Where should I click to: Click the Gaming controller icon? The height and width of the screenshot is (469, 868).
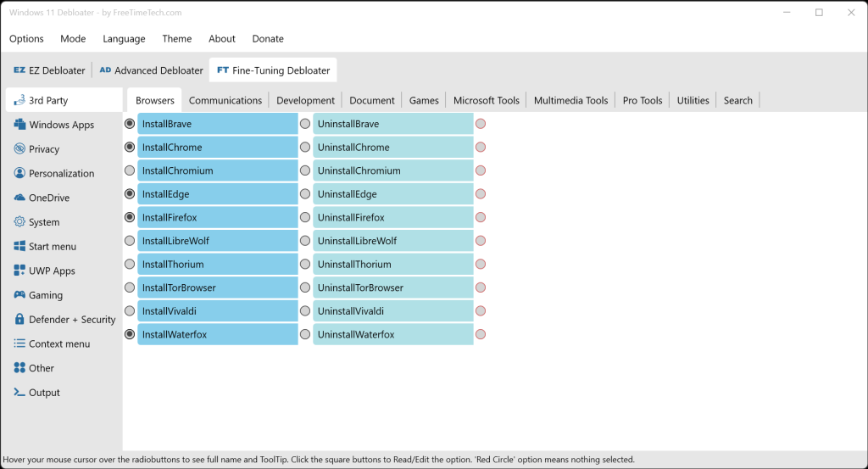click(19, 295)
